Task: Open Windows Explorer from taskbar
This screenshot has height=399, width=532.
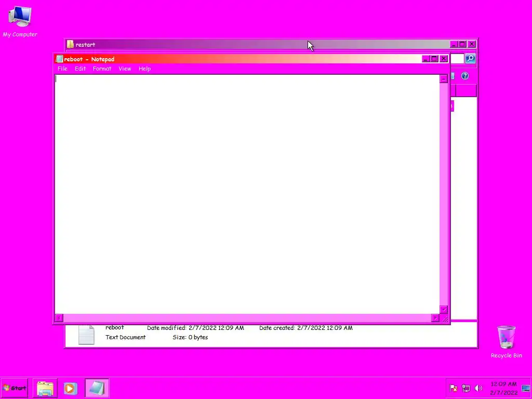Action: [45, 388]
